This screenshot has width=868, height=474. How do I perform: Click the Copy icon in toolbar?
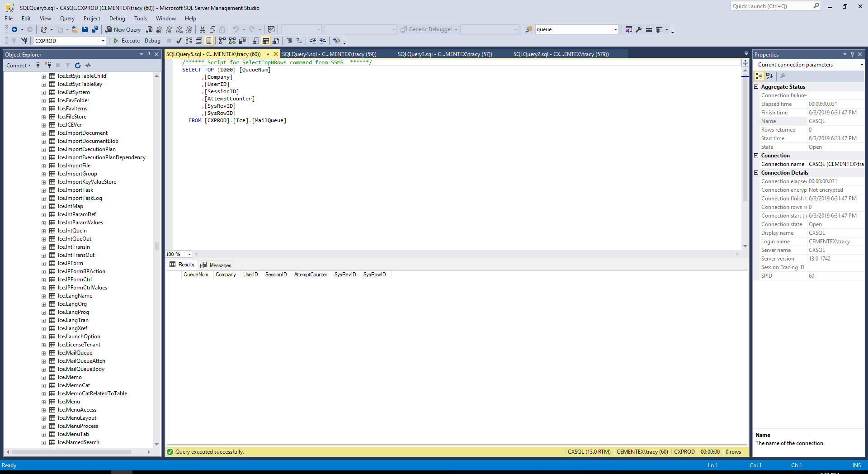coord(212,29)
